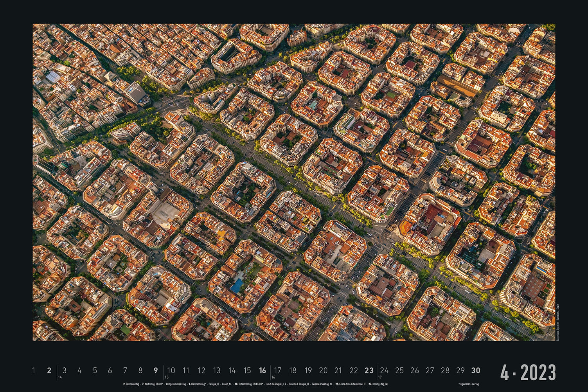Select day 20 in the calendar row
Viewport: 588px width, 392px height.
pos(323,370)
